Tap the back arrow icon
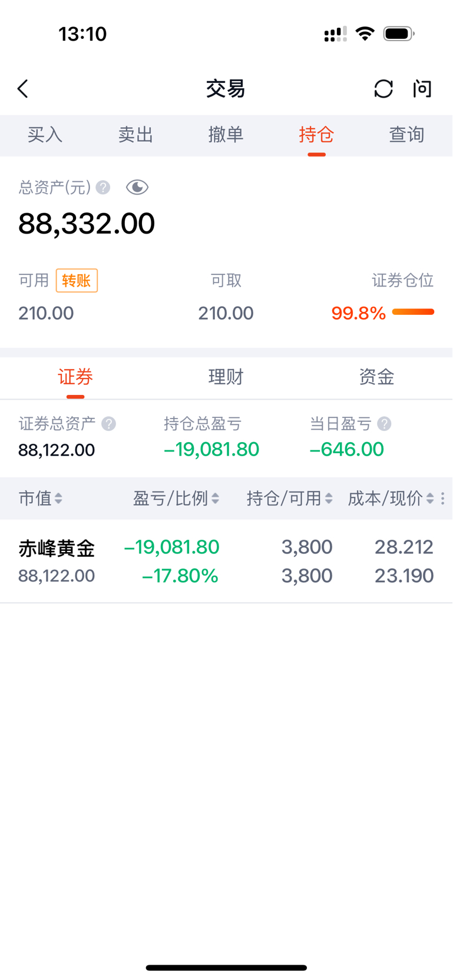 [x=23, y=89]
